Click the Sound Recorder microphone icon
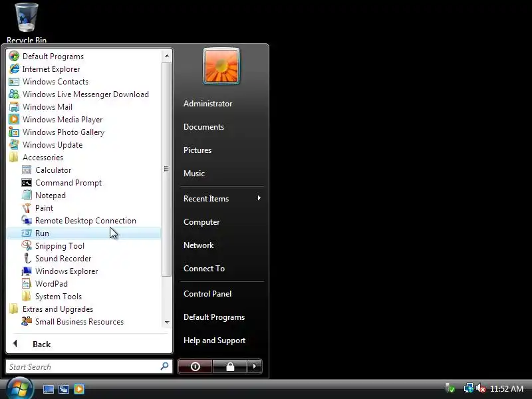The image size is (532, 399). [27, 258]
